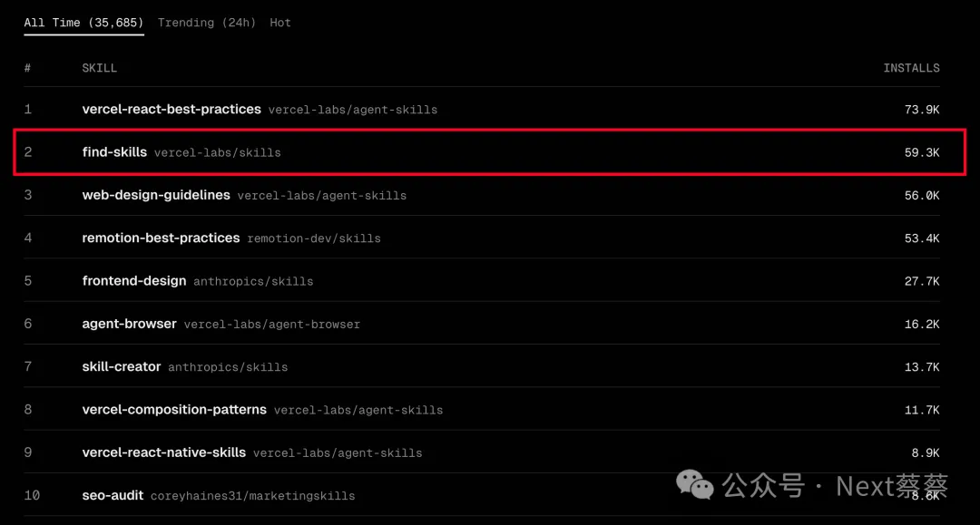
Task: Click the vercel-labs/agent-browser repository label
Action: click(272, 324)
